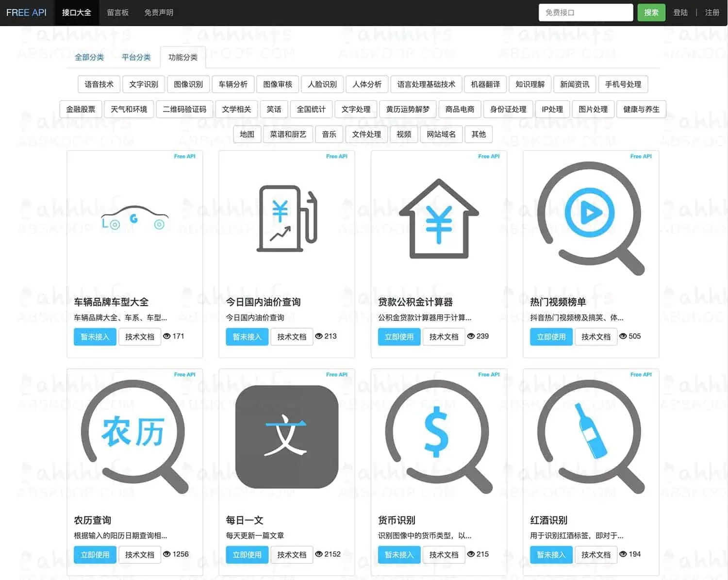728x580 pixels.
Task: Open the 登陆 login link
Action: point(680,13)
